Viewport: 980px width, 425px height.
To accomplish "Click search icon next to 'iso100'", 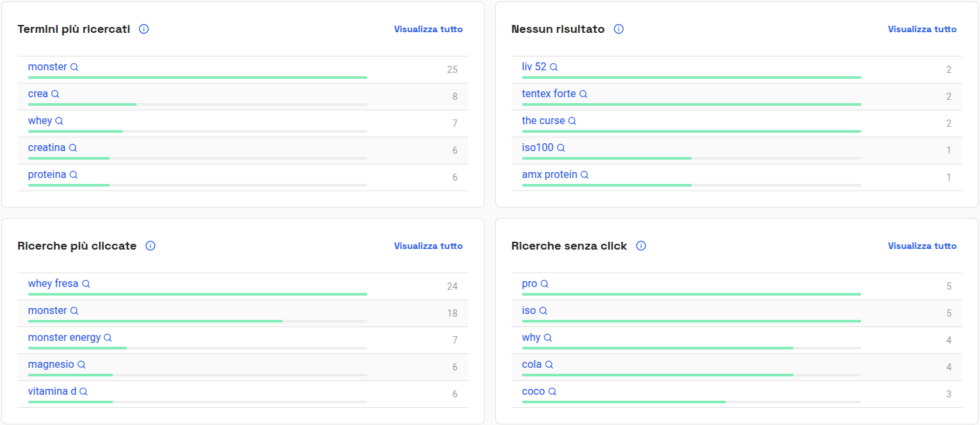I will [x=561, y=148].
